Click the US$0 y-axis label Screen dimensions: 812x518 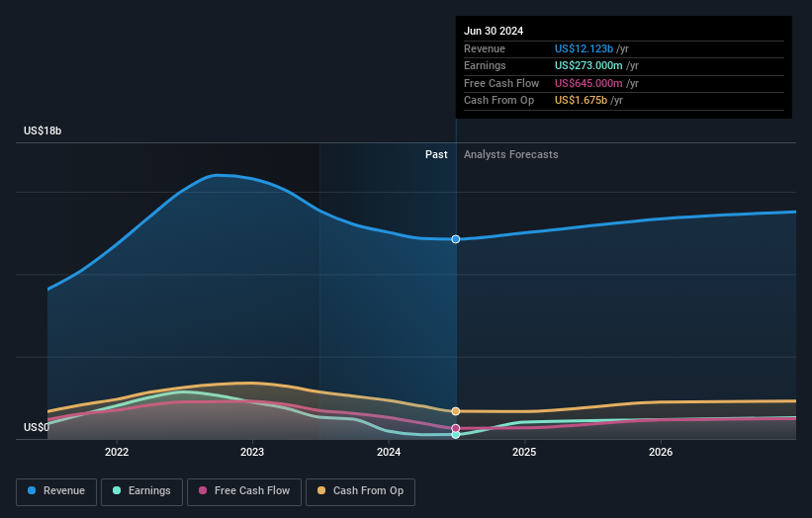click(x=37, y=427)
